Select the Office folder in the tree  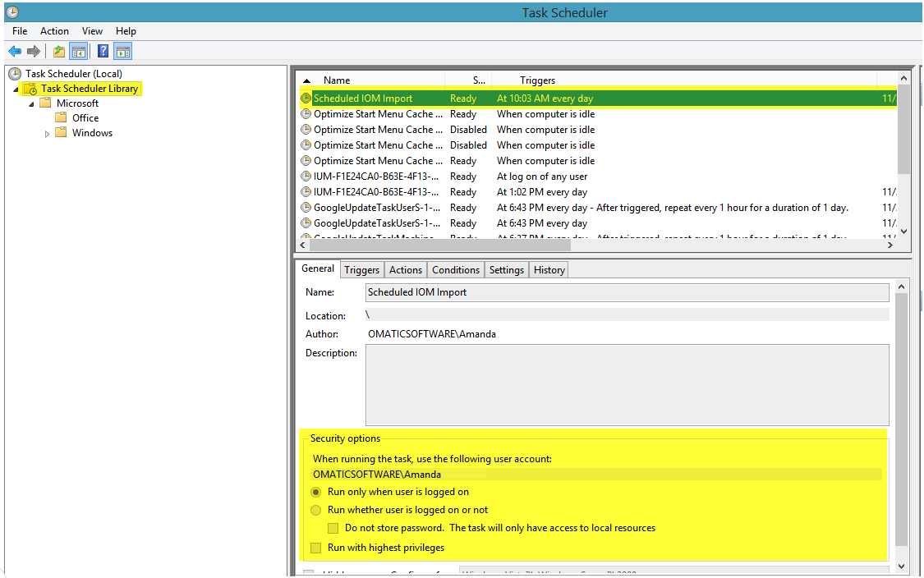pyautogui.click(x=85, y=117)
